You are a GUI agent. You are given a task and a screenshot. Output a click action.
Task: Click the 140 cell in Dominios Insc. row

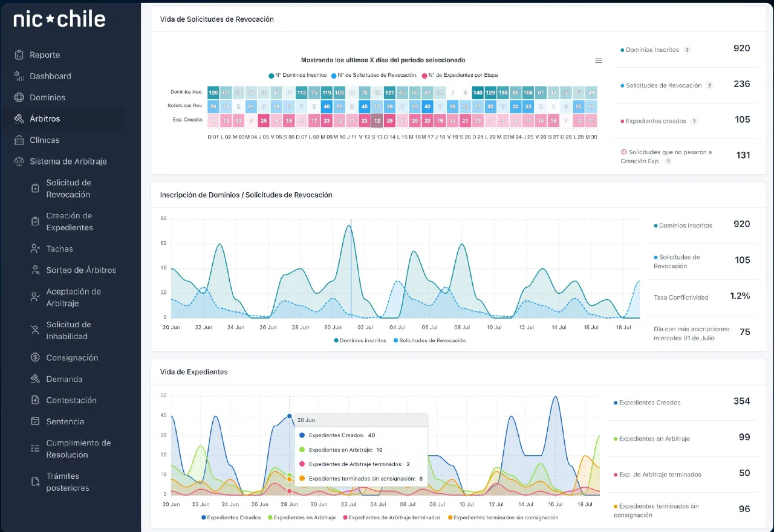click(478, 92)
